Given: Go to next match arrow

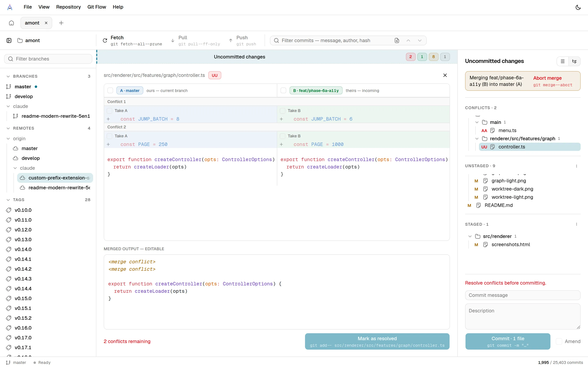Looking at the screenshot, I should coord(420,40).
